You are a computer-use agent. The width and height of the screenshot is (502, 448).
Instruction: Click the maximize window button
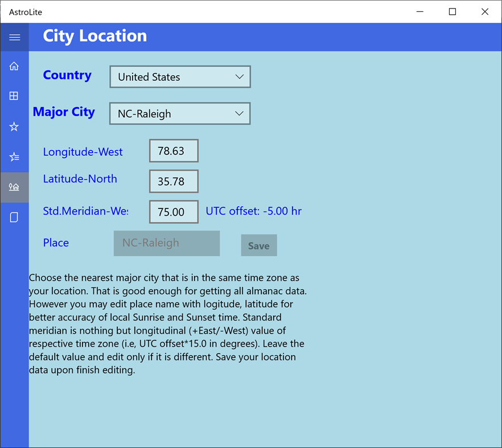click(452, 11)
